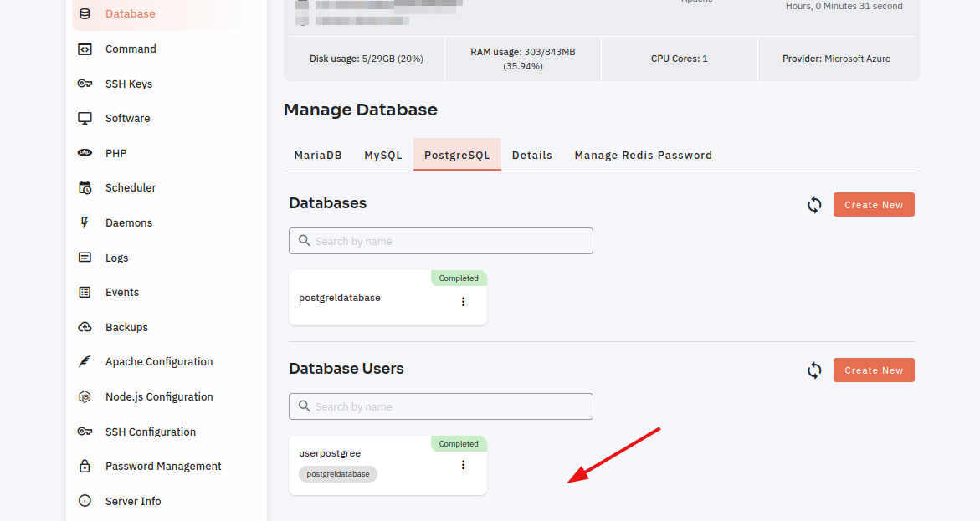Click the Scheduler calendar icon
This screenshot has width=980, height=521.
pyautogui.click(x=85, y=187)
